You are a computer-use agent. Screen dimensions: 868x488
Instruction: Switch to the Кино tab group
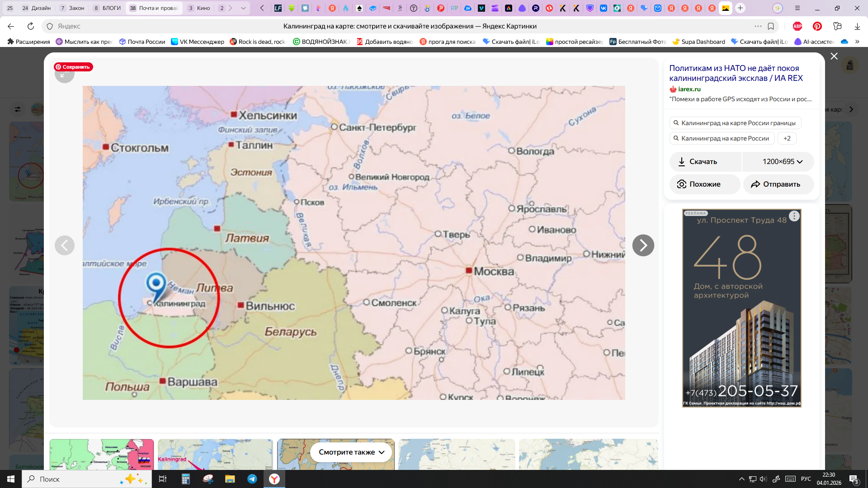tap(199, 8)
